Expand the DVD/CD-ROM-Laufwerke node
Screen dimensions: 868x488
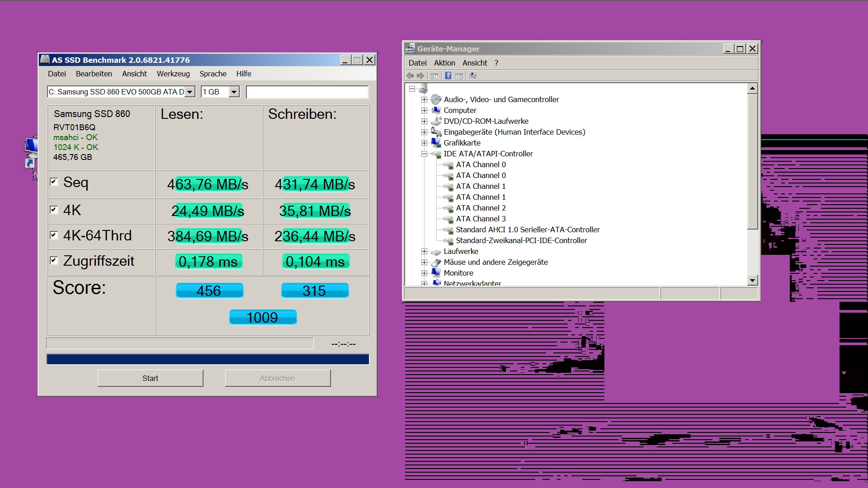coord(424,121)
